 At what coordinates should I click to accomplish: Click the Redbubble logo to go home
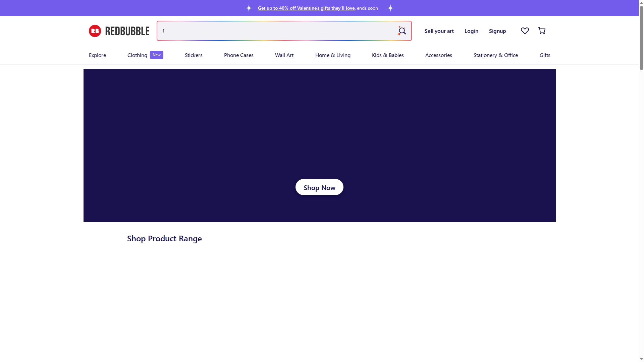(x=119, y=31)
